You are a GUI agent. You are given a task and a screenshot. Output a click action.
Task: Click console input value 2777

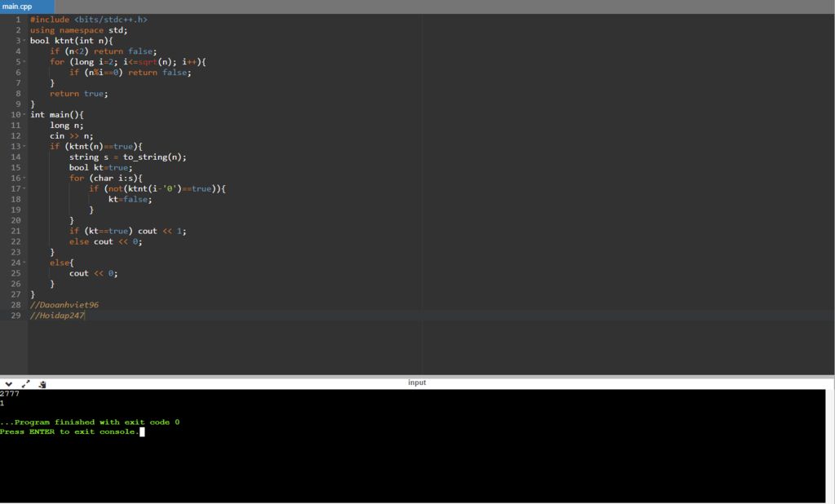click(10, 394)
